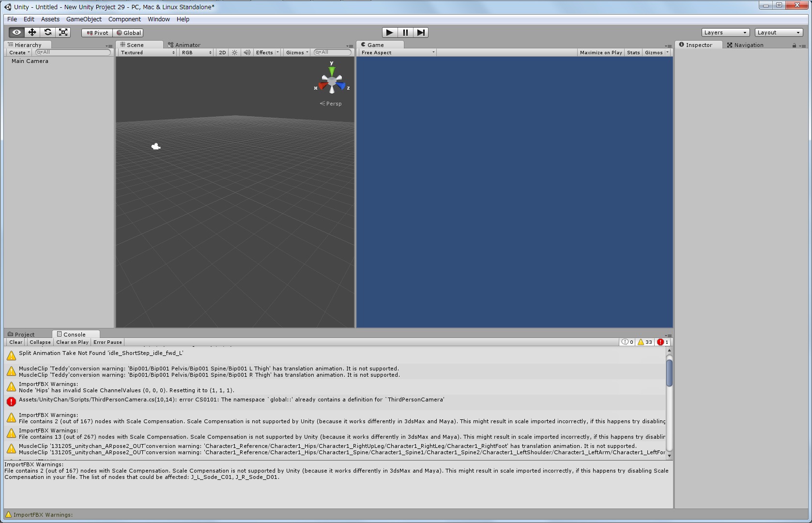Select the Rotate tool
Image resolution: width=812 pixels, height=523 pixels.
click(47, 32)
